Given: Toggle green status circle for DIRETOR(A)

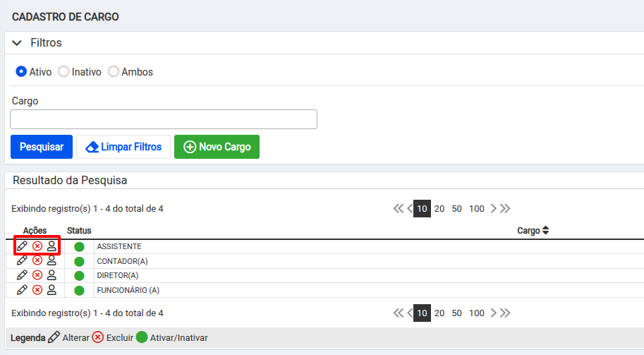Looking at the screenshot, I should tap(79, 276).
